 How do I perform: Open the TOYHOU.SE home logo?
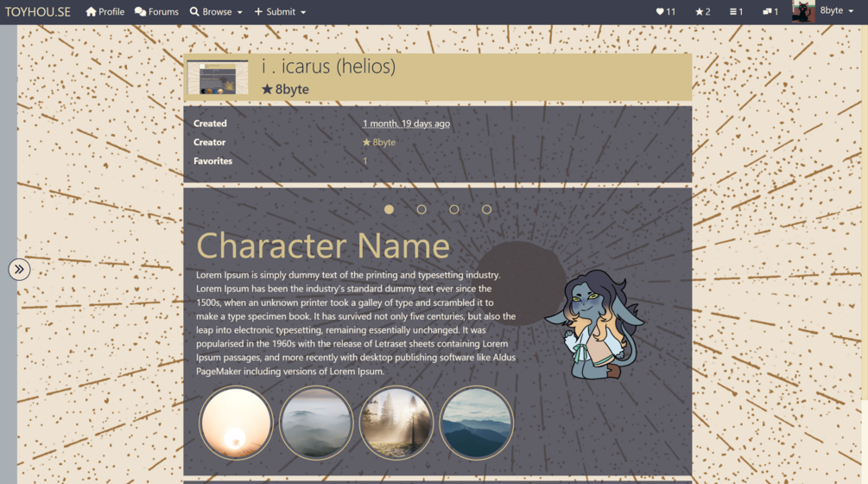[38, 11]
